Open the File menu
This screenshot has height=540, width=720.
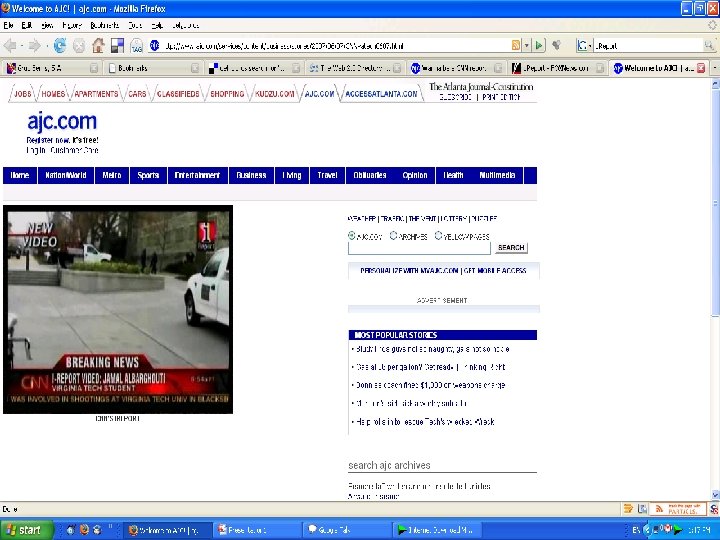coord(8,25)
